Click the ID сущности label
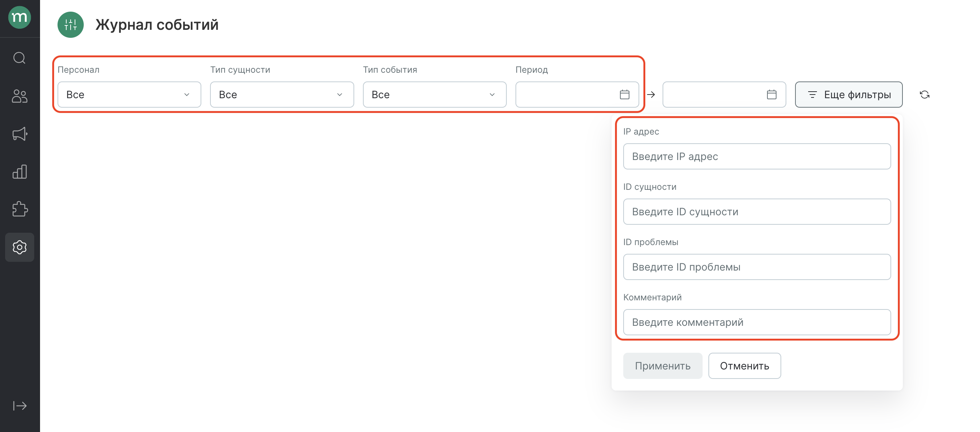Screen dimensions: 980x432 click(650, 187)
